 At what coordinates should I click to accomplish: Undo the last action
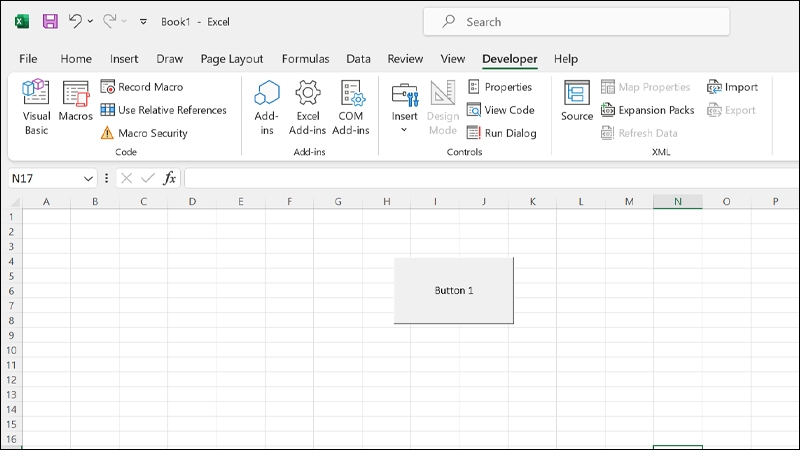click(x=76, y=21)
